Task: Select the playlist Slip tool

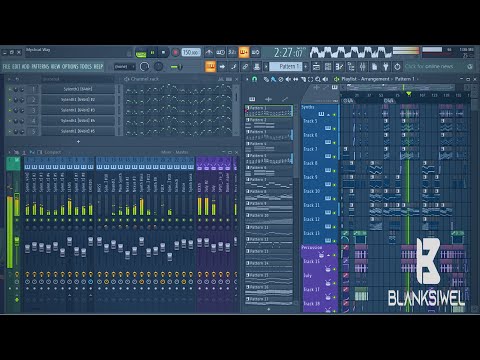Action: (x=296, y=79)
